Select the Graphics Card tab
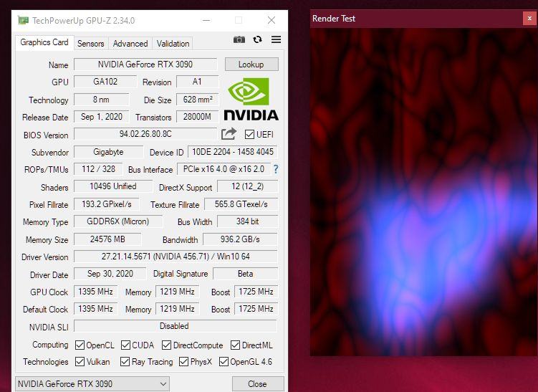This screenshot has height=392, width=538. coord(44,42)
